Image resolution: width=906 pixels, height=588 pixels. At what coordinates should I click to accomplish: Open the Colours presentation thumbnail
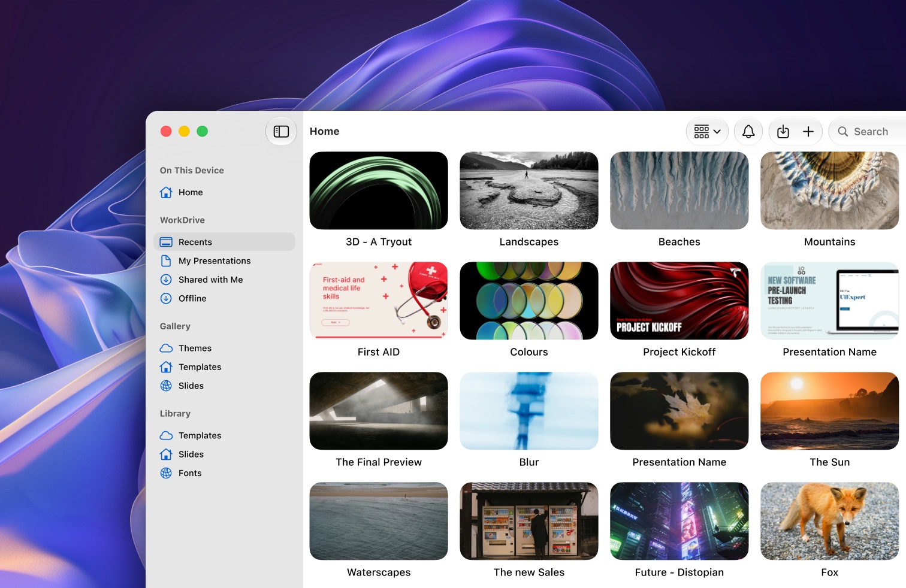pyautogui.click(x=529, y=301)
